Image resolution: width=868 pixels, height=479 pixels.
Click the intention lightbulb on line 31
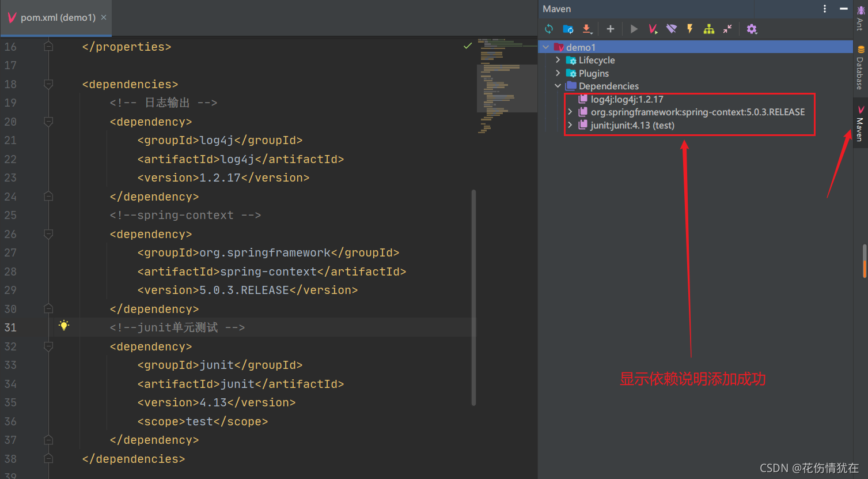click(x=64, y=326)
